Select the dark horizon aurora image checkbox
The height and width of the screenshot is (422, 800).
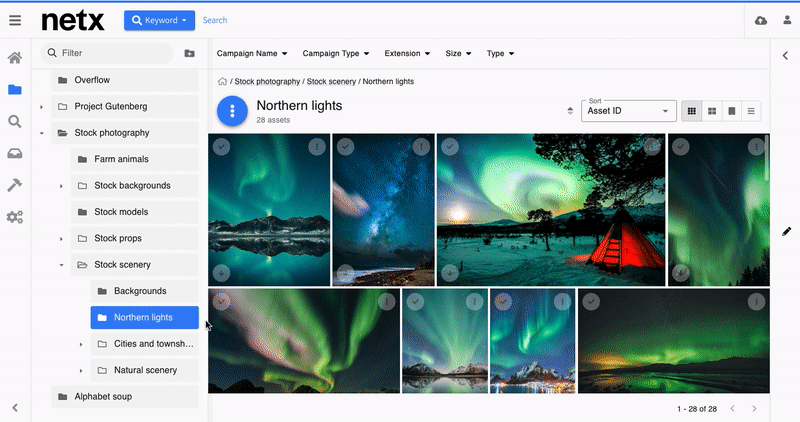(x=591, y=302)
